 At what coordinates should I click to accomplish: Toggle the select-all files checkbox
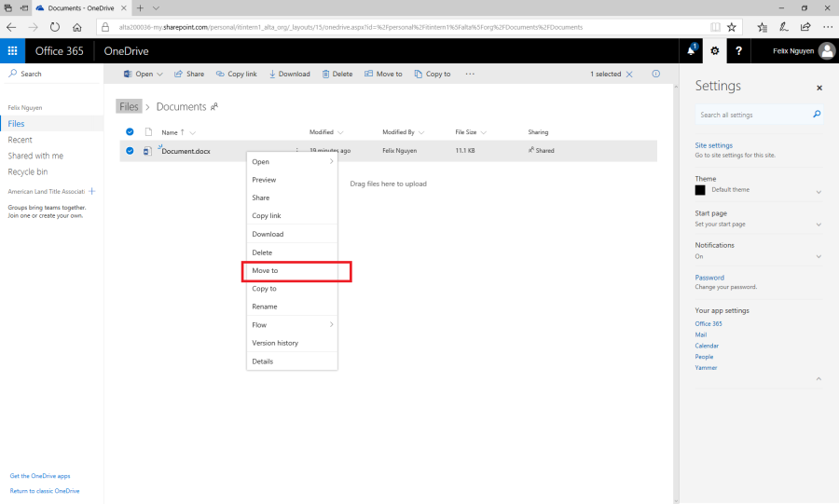[x=130, y=131]
